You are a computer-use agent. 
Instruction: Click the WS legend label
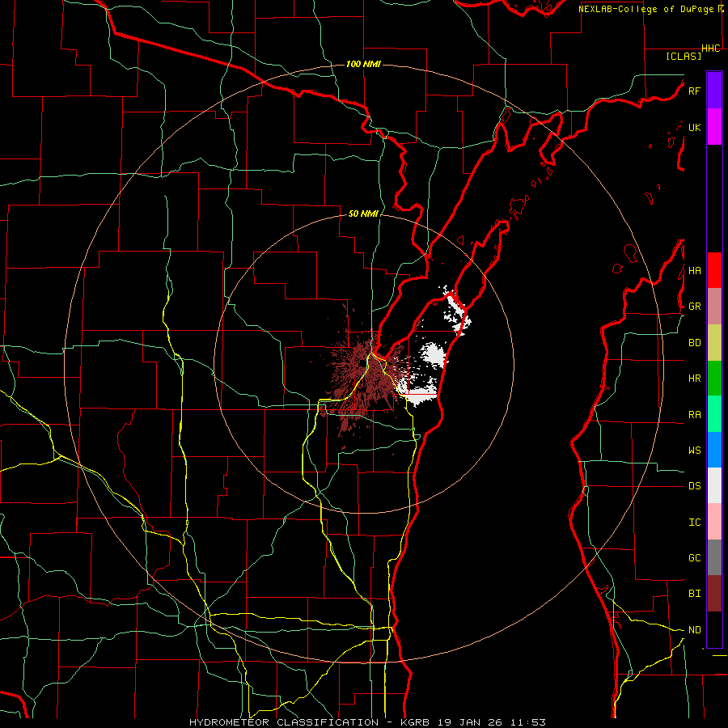[694, 451]
